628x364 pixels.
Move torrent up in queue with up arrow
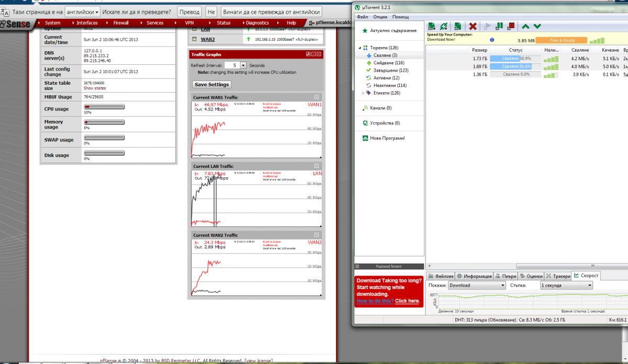click(x=526, y=26)
